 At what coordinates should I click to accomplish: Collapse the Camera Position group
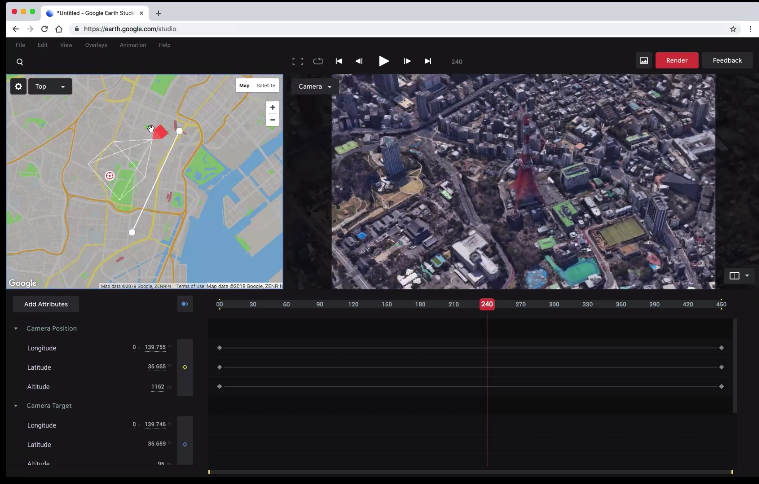pos(16,329)
